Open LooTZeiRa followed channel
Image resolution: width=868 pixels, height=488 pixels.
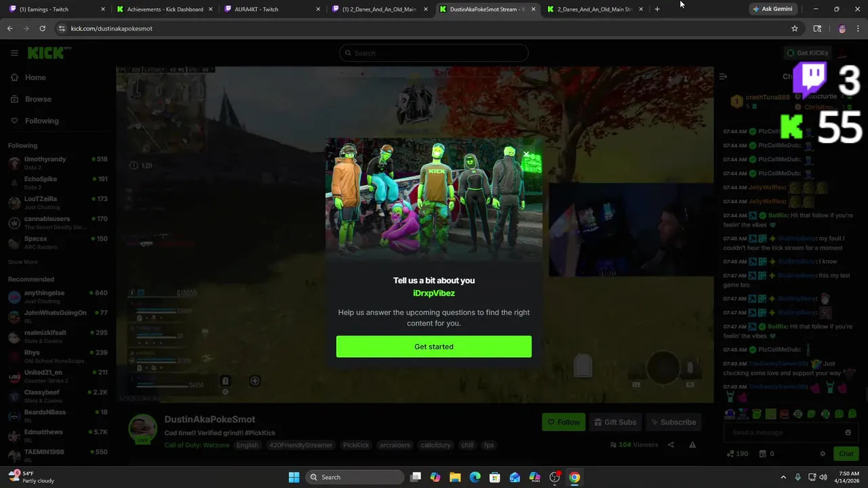pyautogui.click(x=58, y=203)
